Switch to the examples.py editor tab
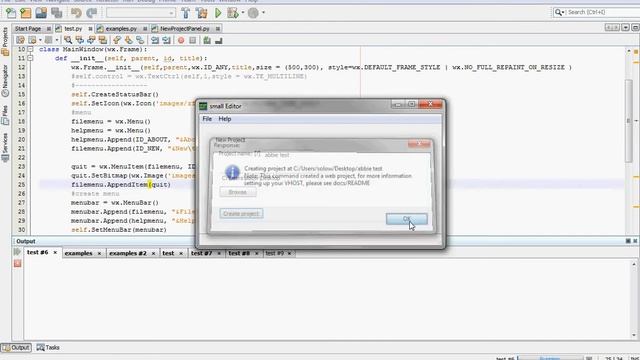Image resolution: width=640 pixels, height=360 pixels. coord(121,29)
